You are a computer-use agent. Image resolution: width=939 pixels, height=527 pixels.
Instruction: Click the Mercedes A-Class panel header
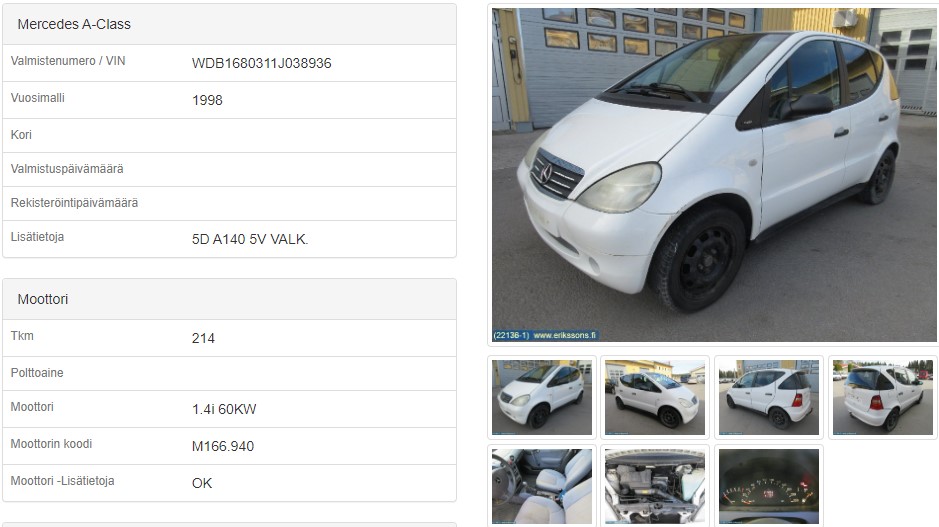point(229,25)
